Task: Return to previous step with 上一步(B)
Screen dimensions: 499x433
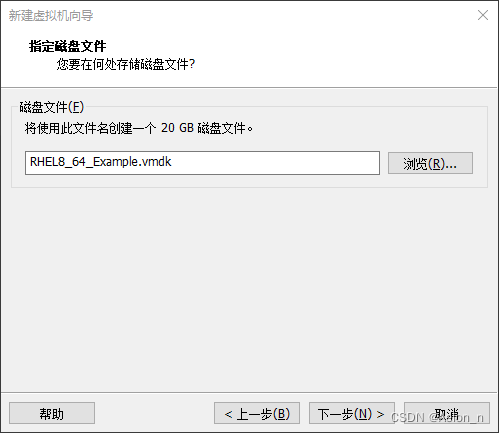Action: pyautogui.click(x=257, y=413)
